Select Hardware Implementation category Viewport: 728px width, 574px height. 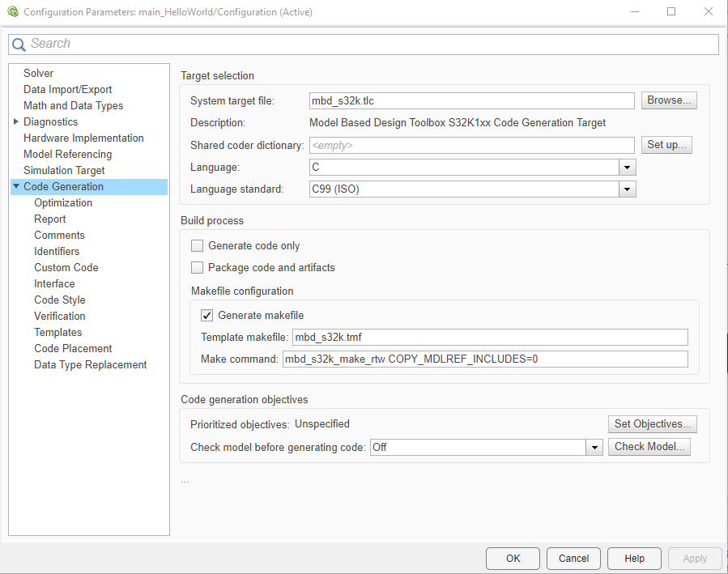tap(84, 138)
